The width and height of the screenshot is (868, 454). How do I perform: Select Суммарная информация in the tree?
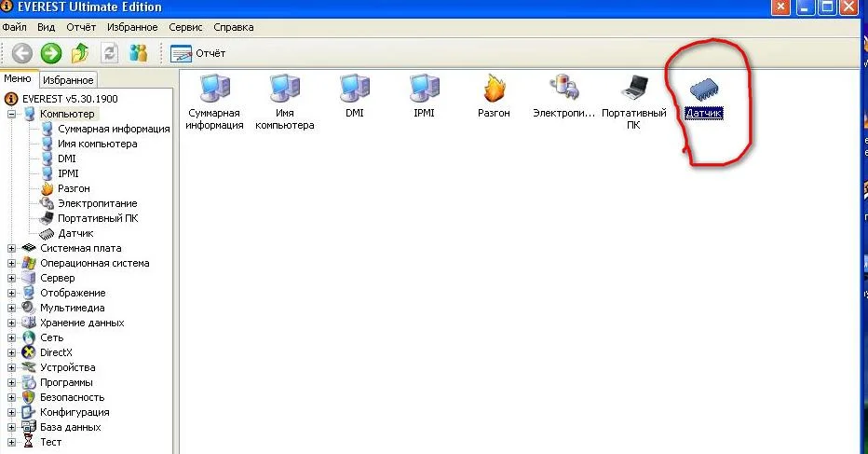click(114, 129)
